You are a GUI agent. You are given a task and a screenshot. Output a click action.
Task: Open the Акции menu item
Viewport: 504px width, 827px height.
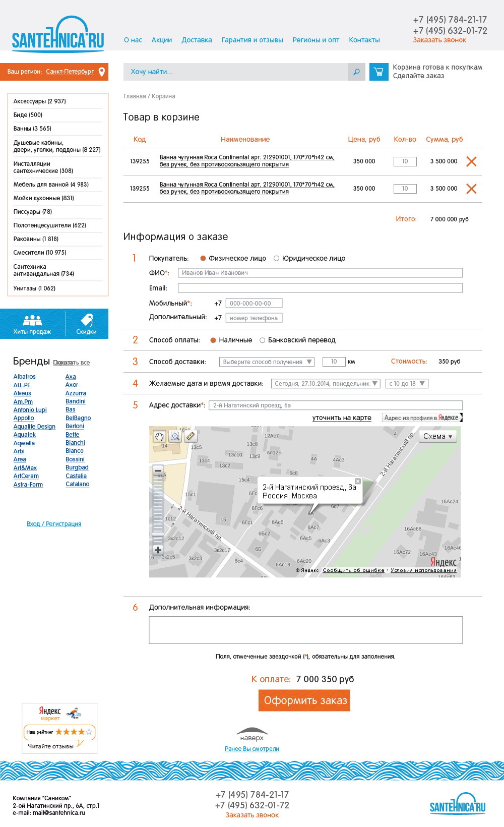point(162,40)
